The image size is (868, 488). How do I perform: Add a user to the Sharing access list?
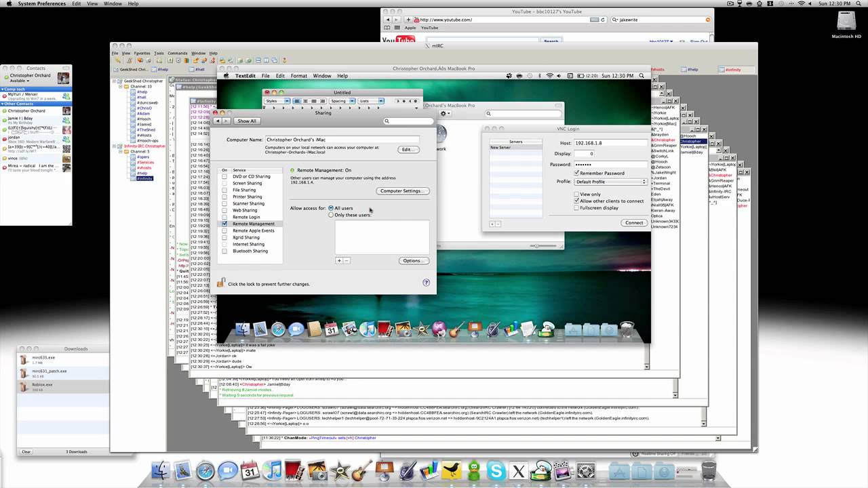[x=339, y=260]
